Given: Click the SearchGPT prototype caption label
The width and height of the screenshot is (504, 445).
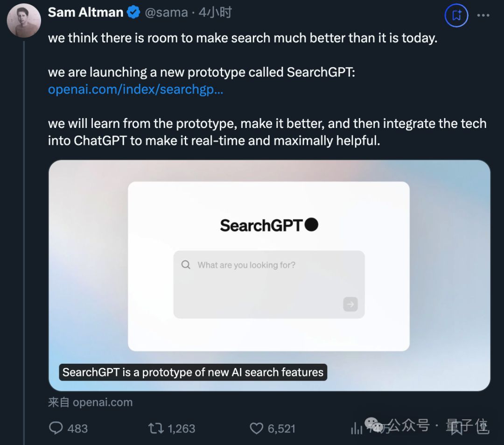Looking at the screenshot, I should pyautogui.click(x=193, y=372).
